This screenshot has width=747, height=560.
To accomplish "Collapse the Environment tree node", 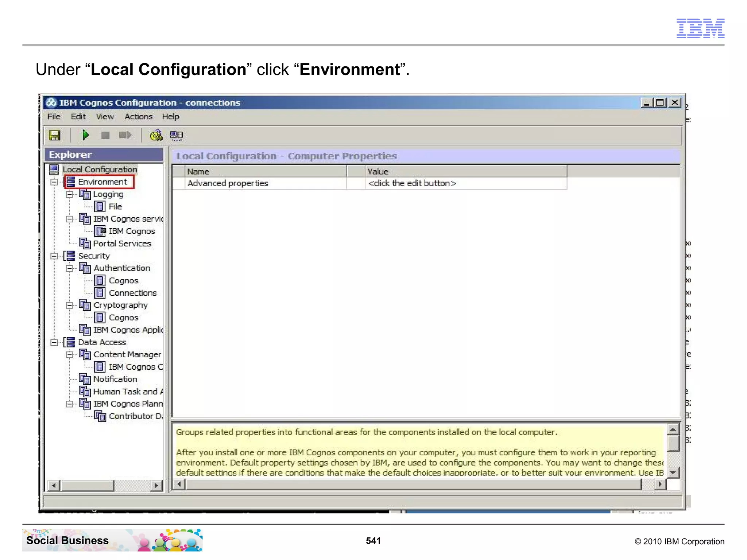I will point(54,182).
